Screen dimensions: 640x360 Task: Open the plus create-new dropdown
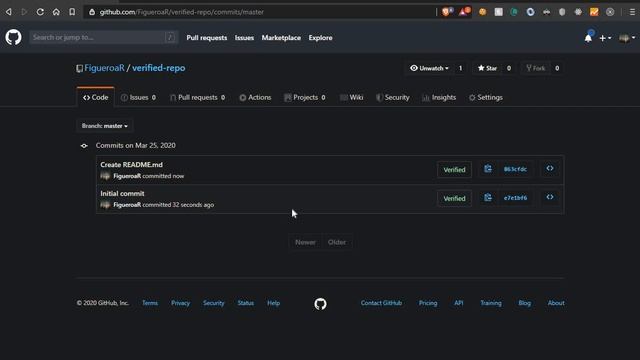pos(605,38)
